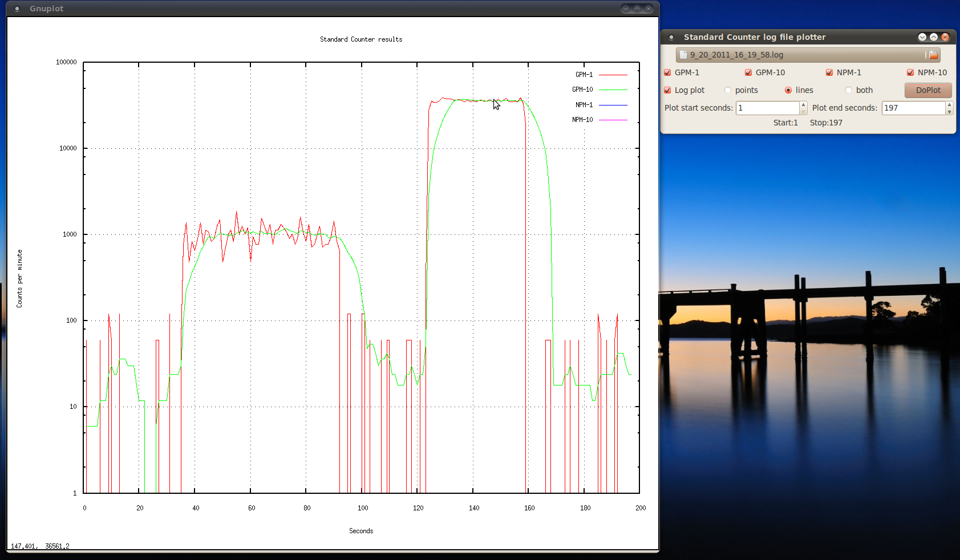Uncheck the GPM-1 checkbox

(667, 72)
